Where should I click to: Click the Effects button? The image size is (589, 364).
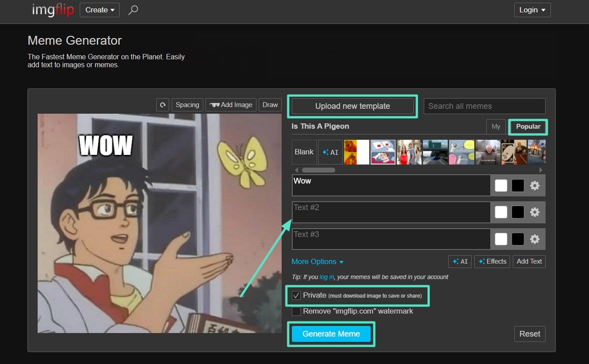pos(492,262)
